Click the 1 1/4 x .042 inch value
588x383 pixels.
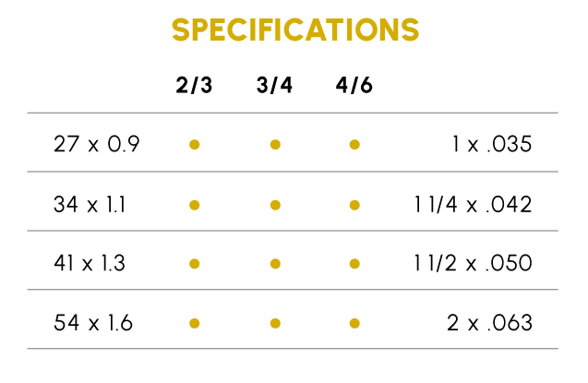pyautogui.click(x=473, y=204)
